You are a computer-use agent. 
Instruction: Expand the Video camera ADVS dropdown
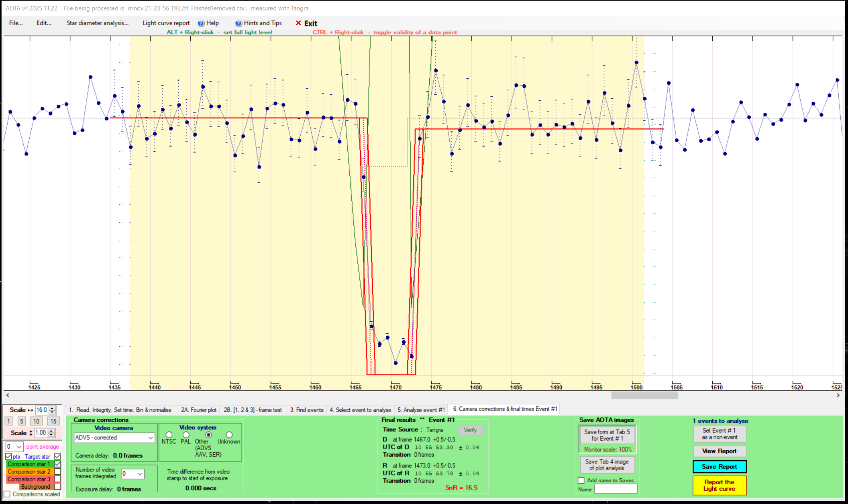pyautogui.click(x=151, y=438)
